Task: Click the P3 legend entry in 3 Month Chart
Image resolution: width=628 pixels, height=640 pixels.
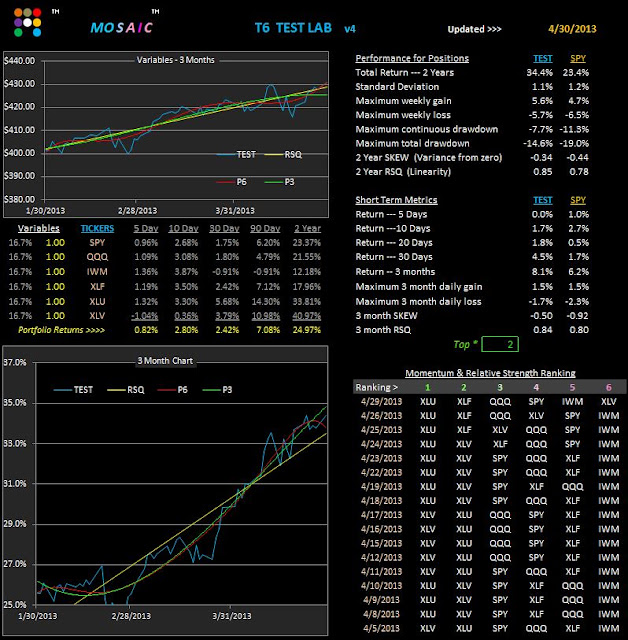Action: click(x=217, y=390)
